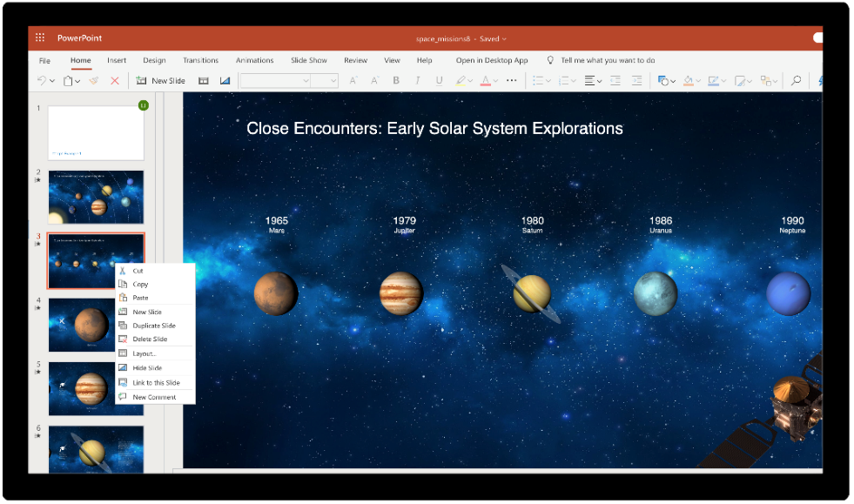Expand the Bullets dropdown arrow

point(549,80)
